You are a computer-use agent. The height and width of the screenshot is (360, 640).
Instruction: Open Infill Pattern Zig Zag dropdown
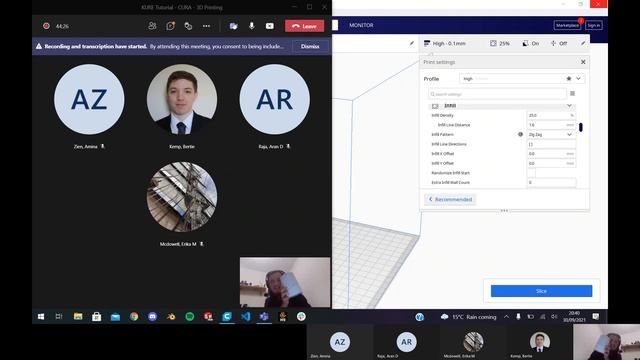click(551, 134)
